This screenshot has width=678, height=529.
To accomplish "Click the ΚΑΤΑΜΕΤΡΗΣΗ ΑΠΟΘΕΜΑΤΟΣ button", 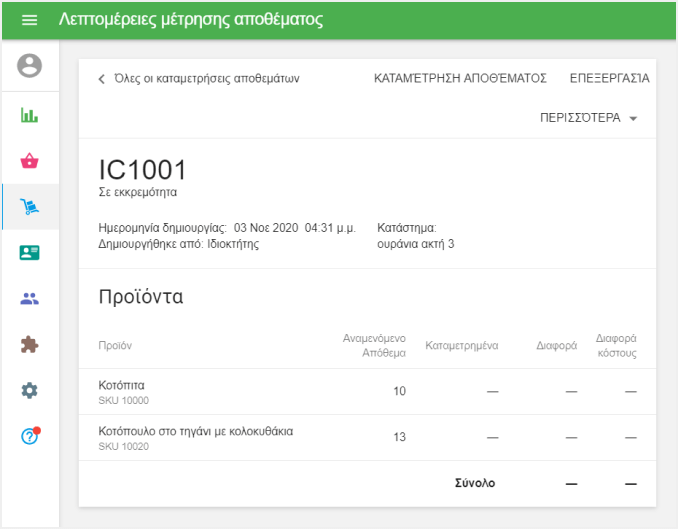I will point(459,78).
